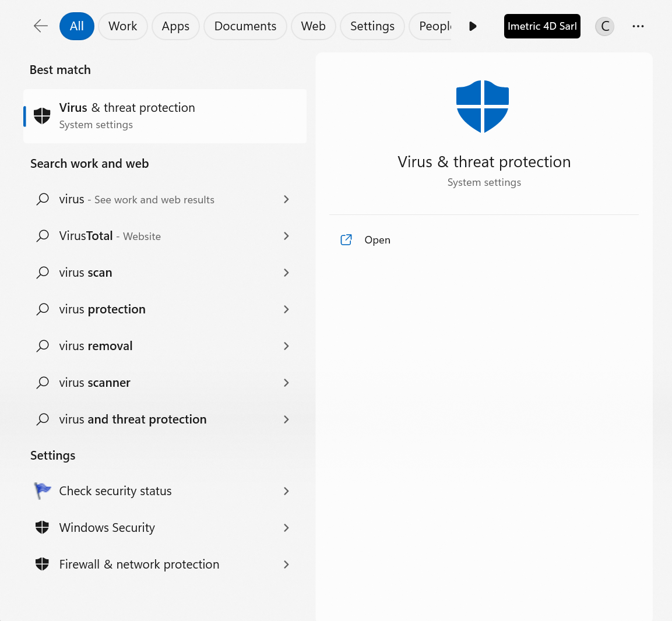Click the Imetric 4D Sarl organization badge
This screenshot has width=672, height=621.
pos(541,26)
